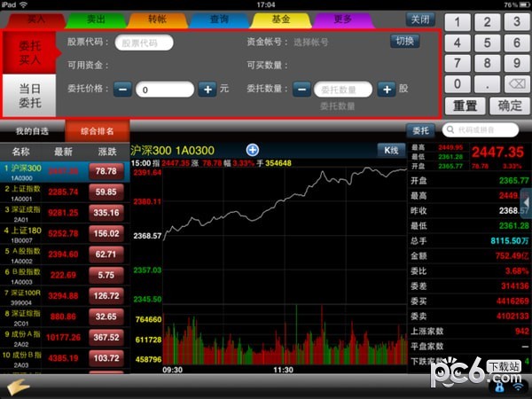Click the 切换 account switch button
The height and width of the screenshot is (399, 532).
tap(405, 42)
